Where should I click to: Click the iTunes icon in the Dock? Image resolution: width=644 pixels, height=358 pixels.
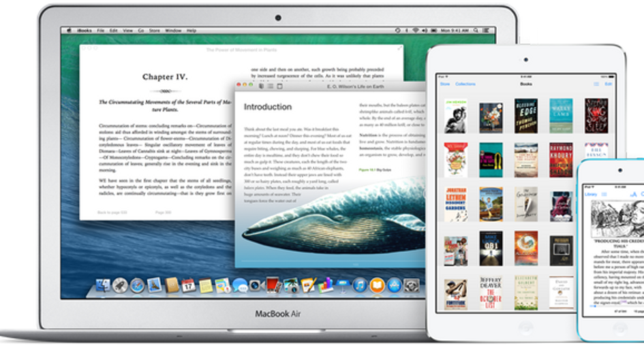click(359, 285)
